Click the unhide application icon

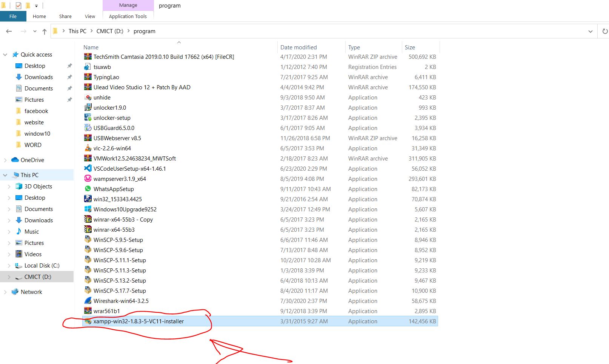pyautogui.click(x=88, y=97)
